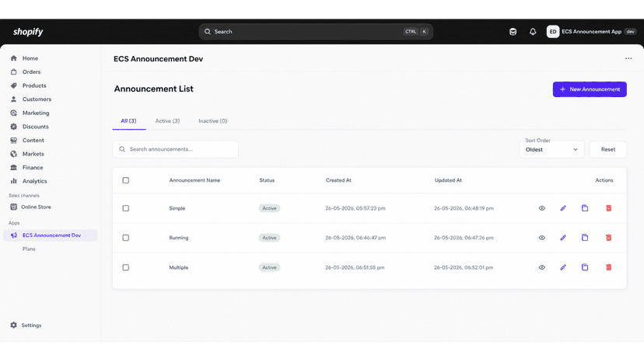Viewport: 644px width, 362px height.
Task: Check the Simple announcement row checkbox
Action: 126,208
